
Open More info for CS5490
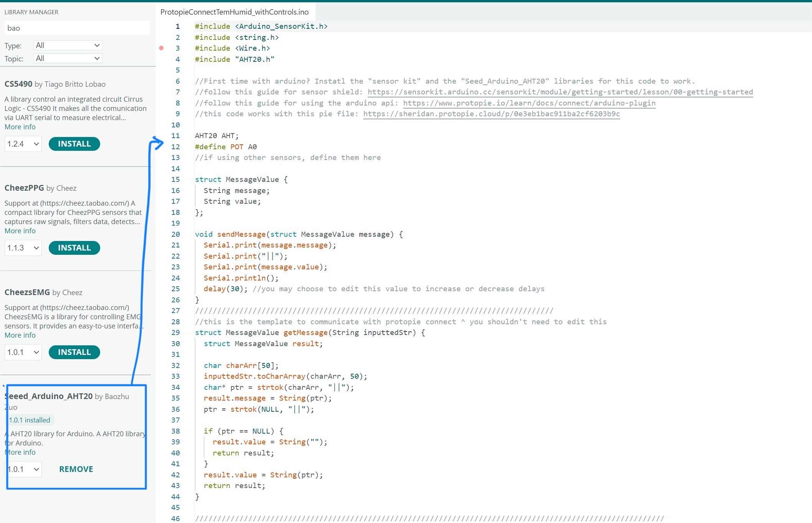20,127
